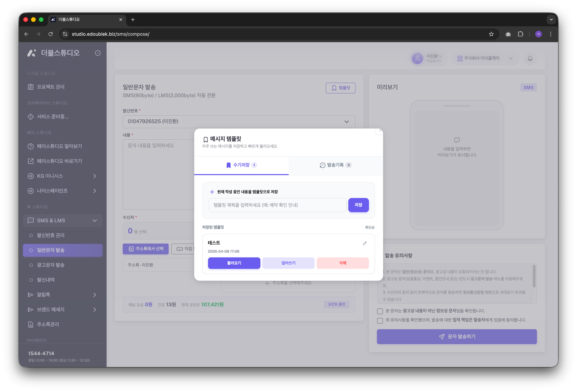Image resolution: width=577 pixels, height=392 pixels.
Task: Click the user avatar icon for 이진환
Action: pos(417,58)
